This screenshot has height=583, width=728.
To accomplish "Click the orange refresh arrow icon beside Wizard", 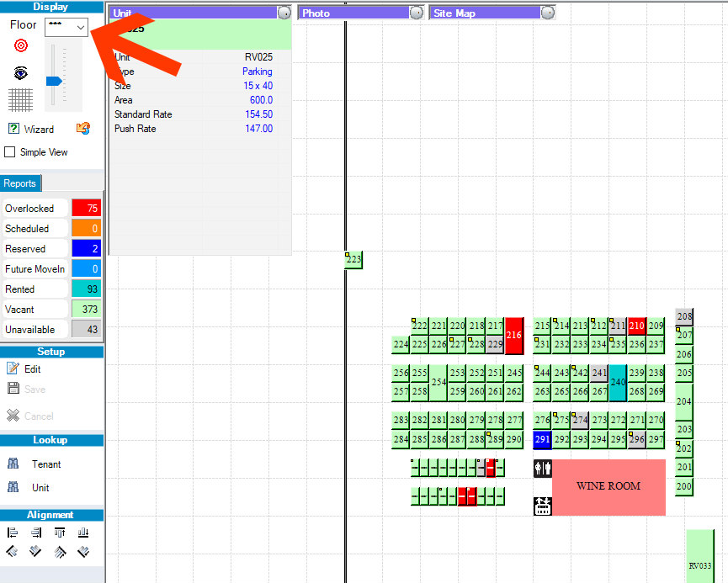I will 83,128.
